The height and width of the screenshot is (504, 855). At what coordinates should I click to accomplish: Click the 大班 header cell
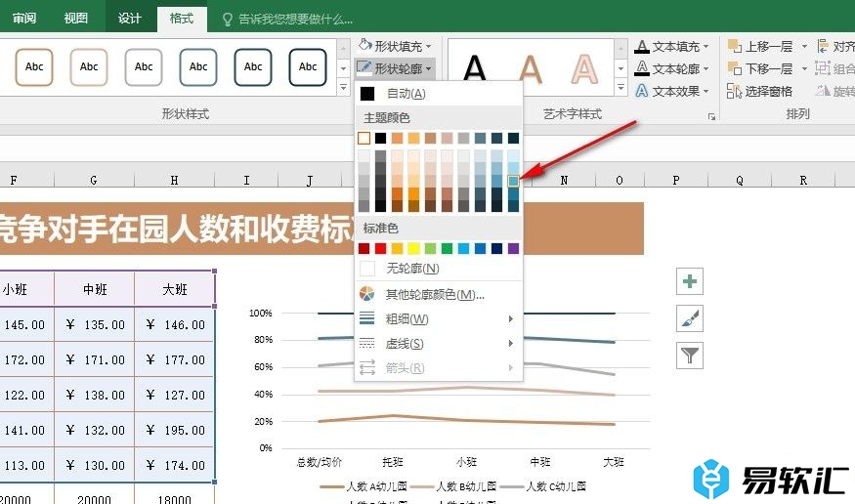(175, 289)
